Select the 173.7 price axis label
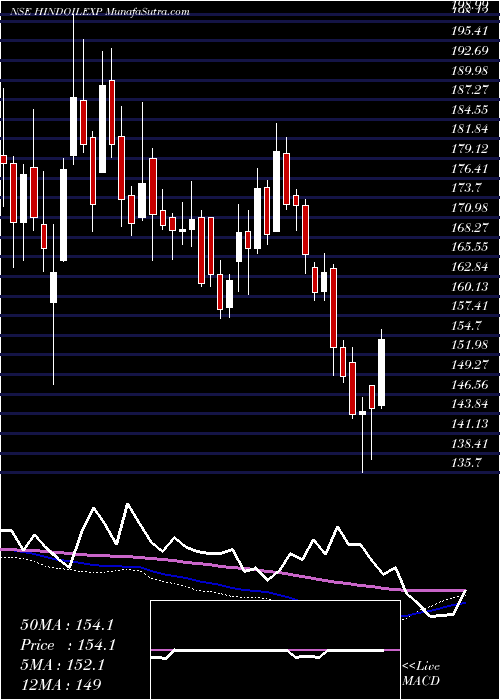The width and height of the screenshot is (500, 700). click(x=467, y=188)
